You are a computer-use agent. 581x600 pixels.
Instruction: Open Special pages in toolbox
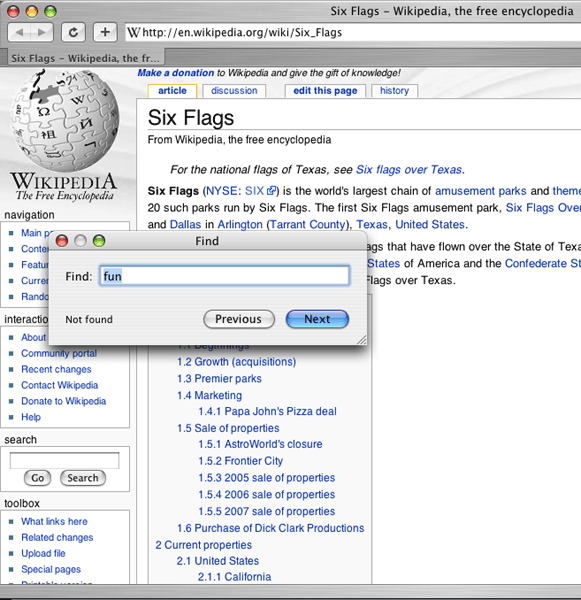51,570
